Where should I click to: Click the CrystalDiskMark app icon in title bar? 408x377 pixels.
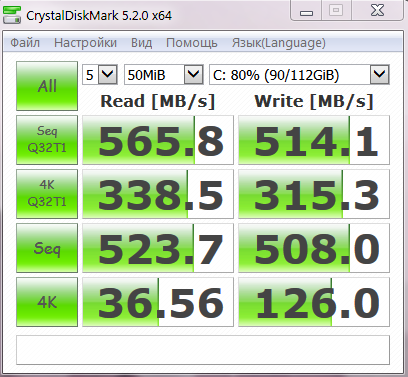click(12, 15)
